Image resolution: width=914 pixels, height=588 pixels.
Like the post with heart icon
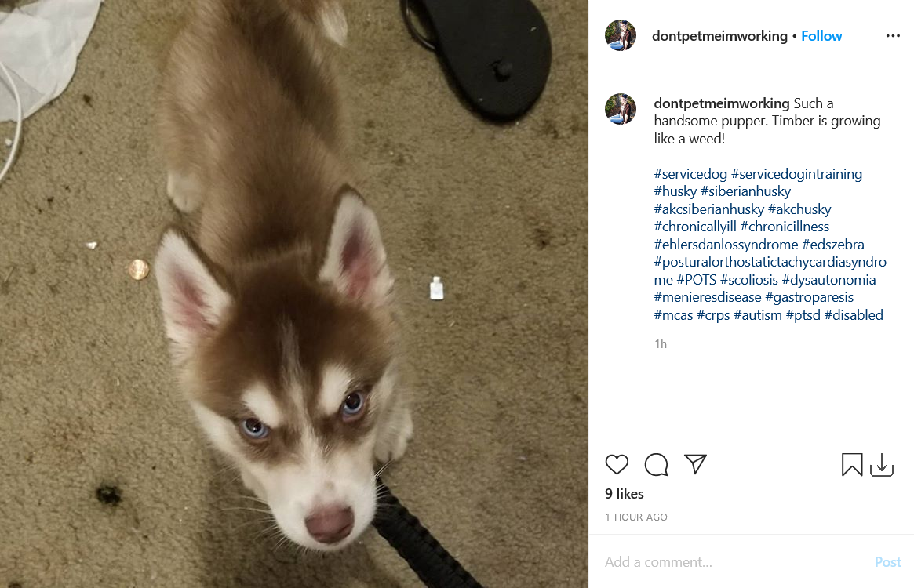pos(617,464)
